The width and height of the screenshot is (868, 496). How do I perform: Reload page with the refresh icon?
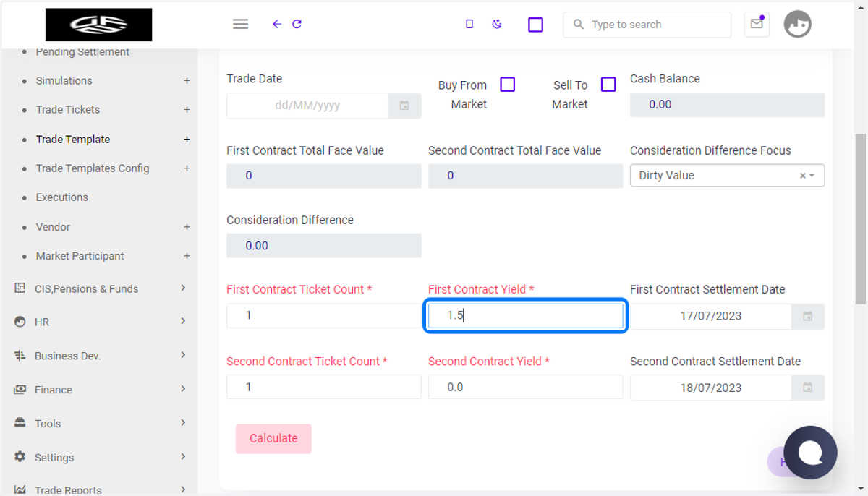[297, 24]
